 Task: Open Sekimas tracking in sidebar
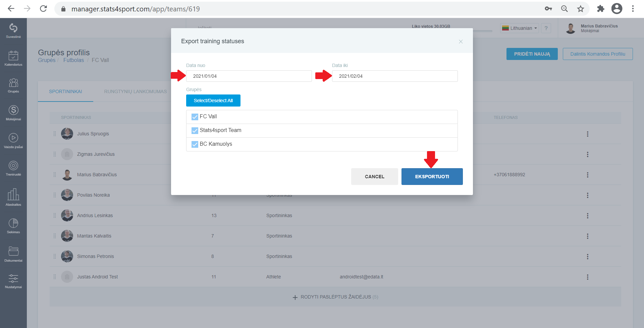[13, 226]
